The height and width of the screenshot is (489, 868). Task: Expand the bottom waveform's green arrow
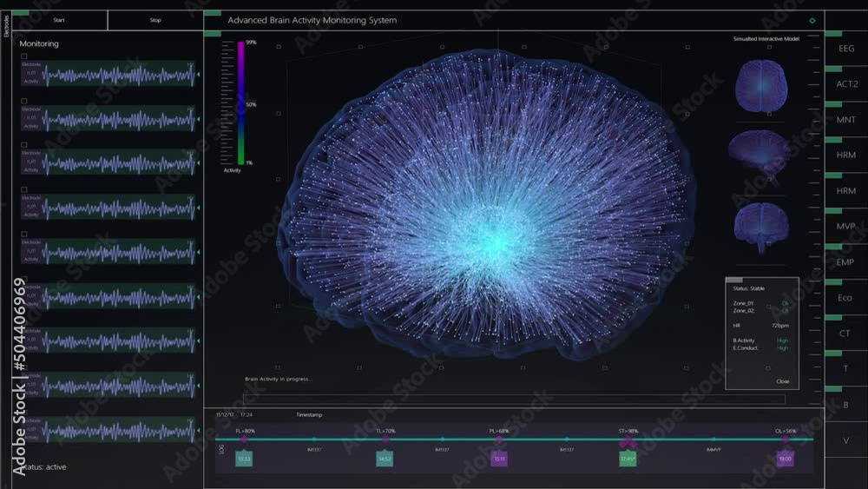tap(198, 430)
